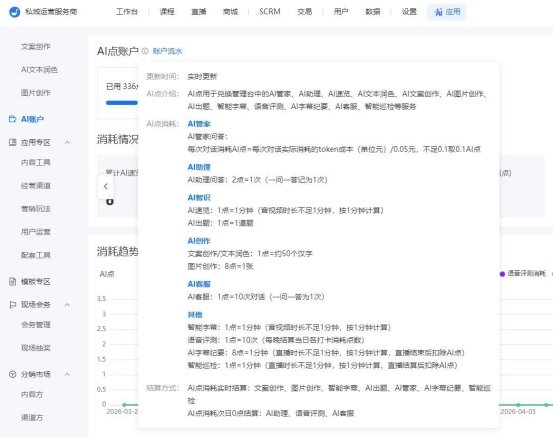Select the AI 应用 top tab
This screenshot has height=437, width=553.
[447, 12]
